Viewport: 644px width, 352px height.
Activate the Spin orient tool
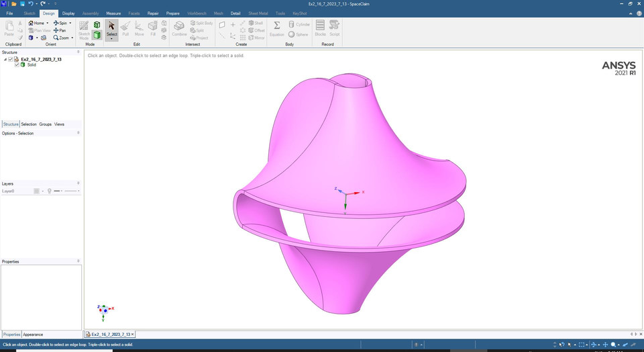click(60, 23)
